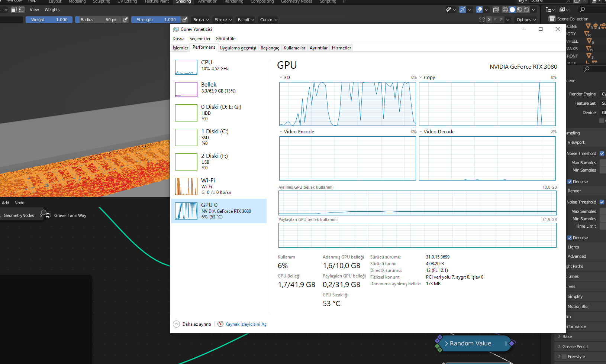The image size is (606, 364).
Task: Switch to the Uygulama geçmişi tab
Action: pos(238,48)
